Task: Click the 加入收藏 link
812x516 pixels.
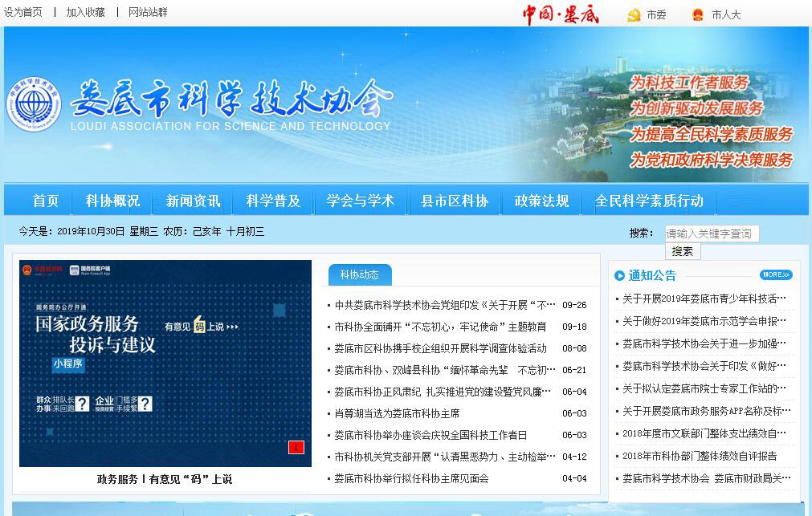Action: [x=85, y=13]
